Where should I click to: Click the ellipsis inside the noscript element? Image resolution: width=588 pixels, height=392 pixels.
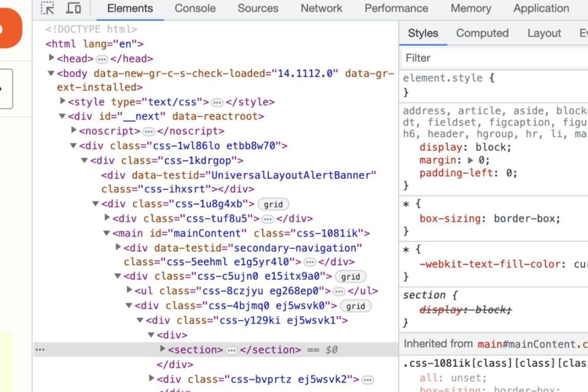point(148,131)
